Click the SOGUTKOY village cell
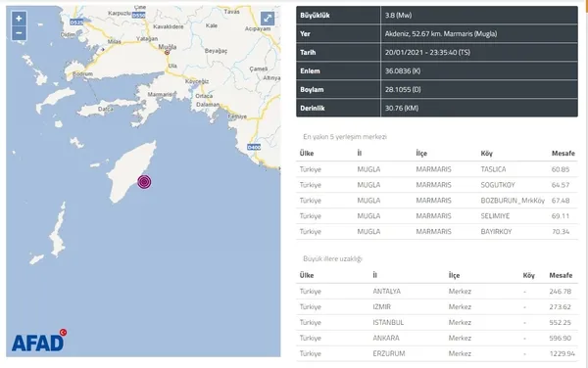Image resolution: width=588 pixels, height=368 pixels. (x=498, y=185)
